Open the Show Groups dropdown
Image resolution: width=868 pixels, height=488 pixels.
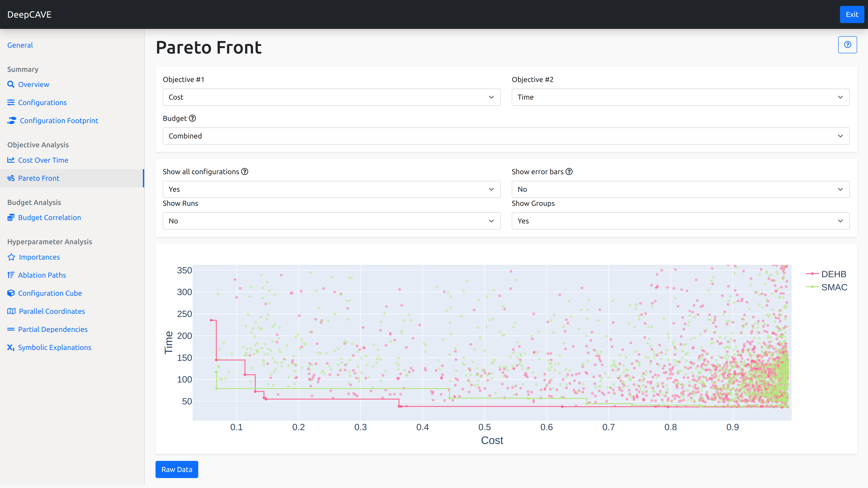coord(681,221)
